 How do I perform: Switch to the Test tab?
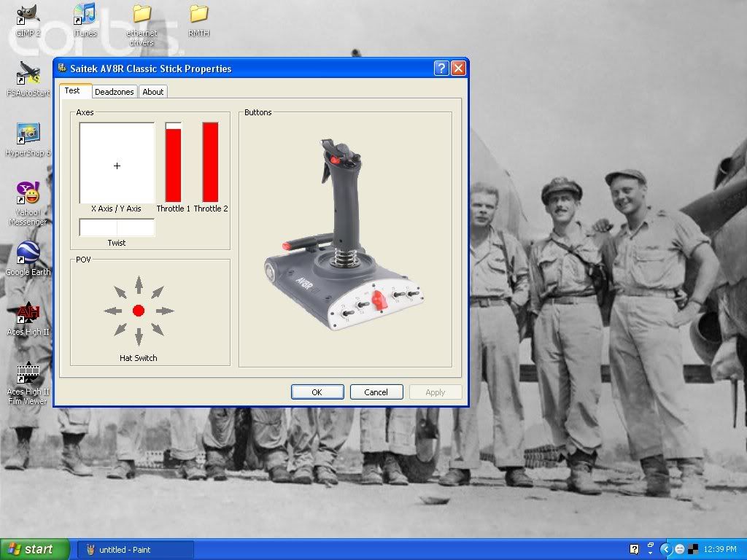75,90
